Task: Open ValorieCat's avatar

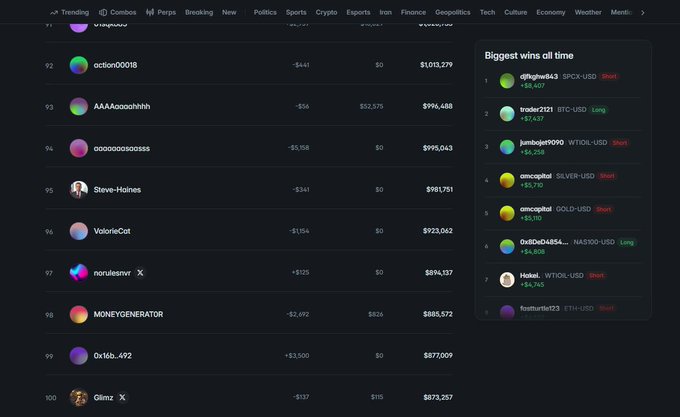Action: [x=79, y=231]
